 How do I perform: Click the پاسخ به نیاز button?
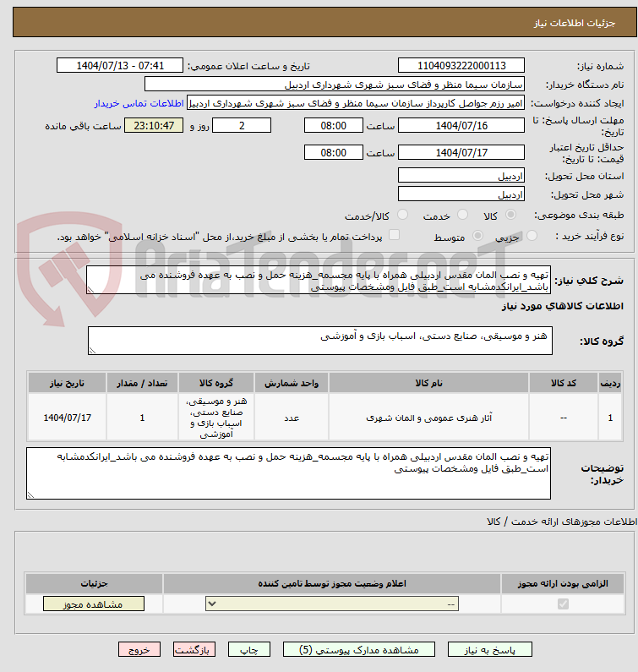click(490, 650)
